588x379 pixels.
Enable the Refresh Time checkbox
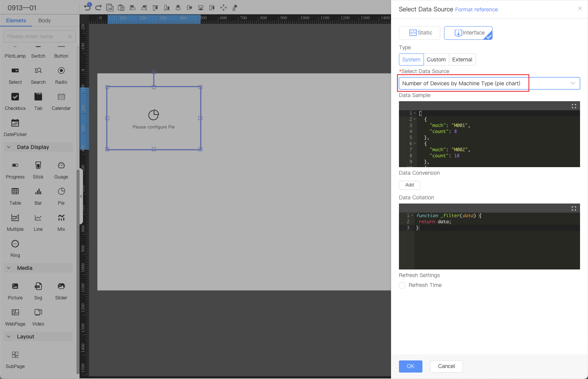402,285
